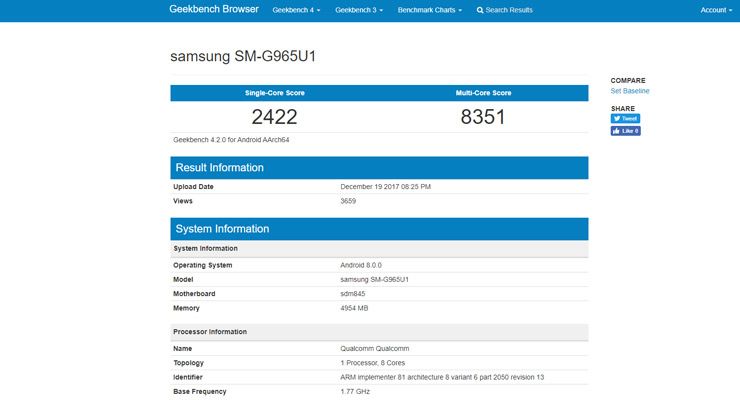Click the Single-Core Score column header
This screenshot has width=740, height=400.
275,93
